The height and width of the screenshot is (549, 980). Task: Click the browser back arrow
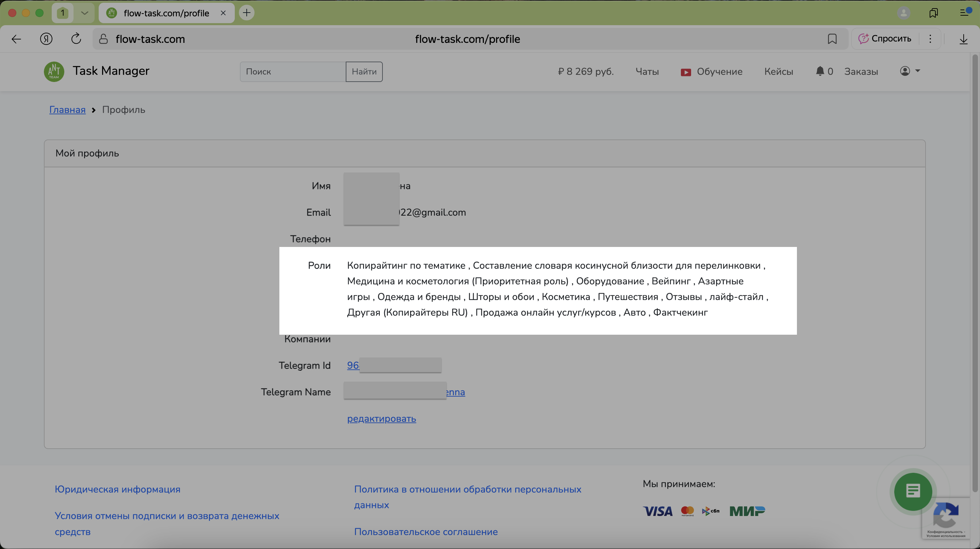click(x=16, y=39)
